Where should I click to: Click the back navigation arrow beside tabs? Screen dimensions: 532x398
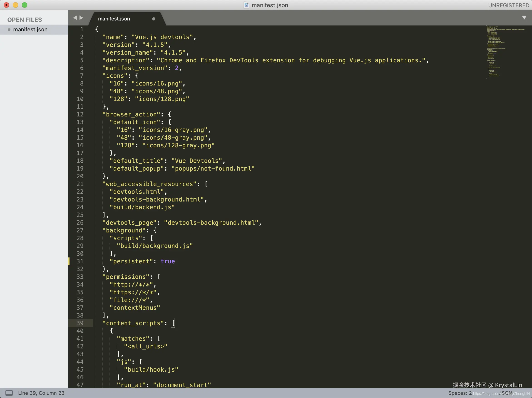pos(75,18)
